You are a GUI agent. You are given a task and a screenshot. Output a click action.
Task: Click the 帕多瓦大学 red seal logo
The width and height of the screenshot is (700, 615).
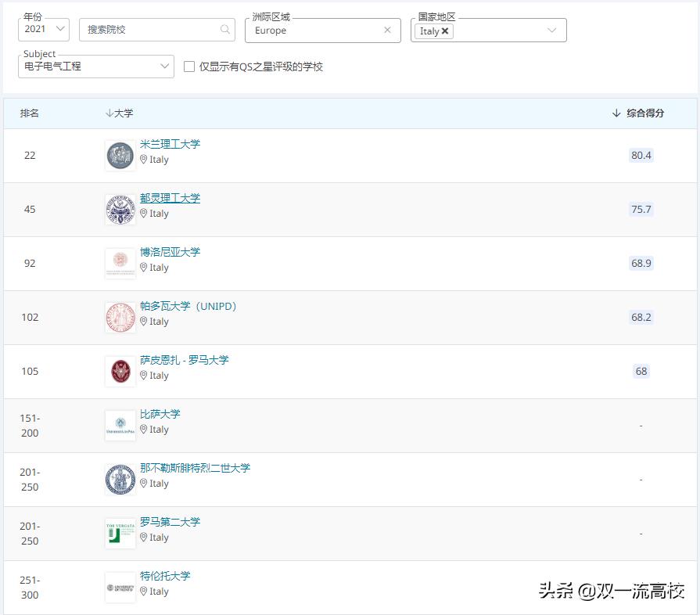click(x=119, y=317)
